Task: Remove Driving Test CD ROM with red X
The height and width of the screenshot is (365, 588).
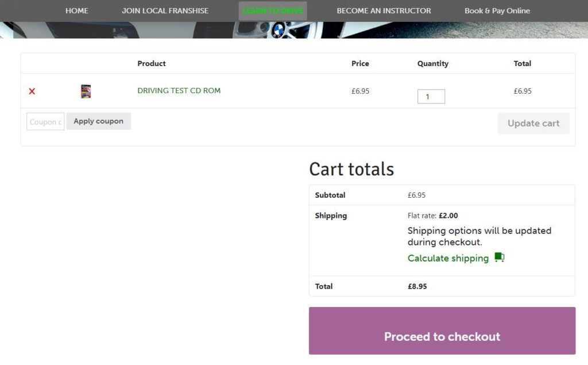Action: 32,91
